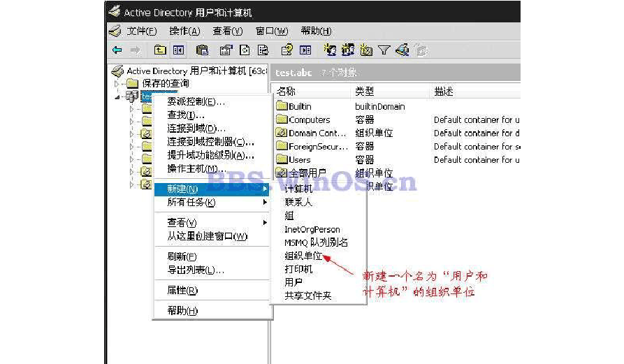Click 委派控制(E)... in context menu
The height and width of the screenshot is (364, 624).
[196, 102]
